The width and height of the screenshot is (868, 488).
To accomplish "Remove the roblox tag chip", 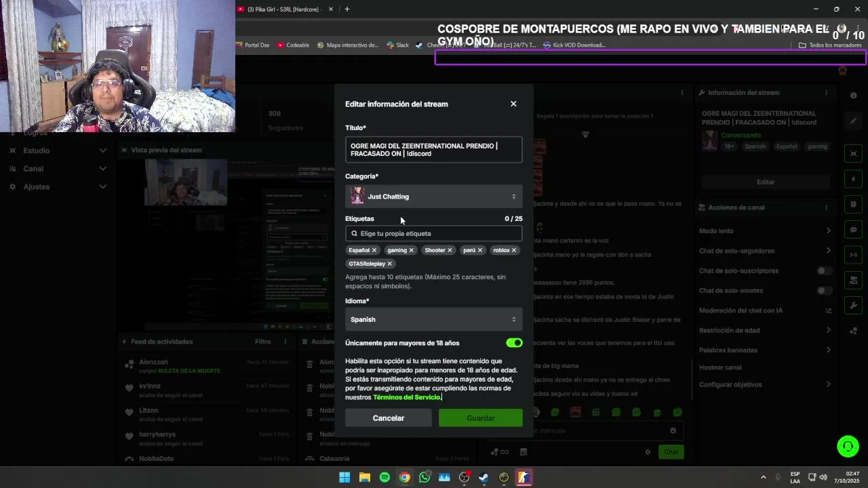I will point(514,250).
